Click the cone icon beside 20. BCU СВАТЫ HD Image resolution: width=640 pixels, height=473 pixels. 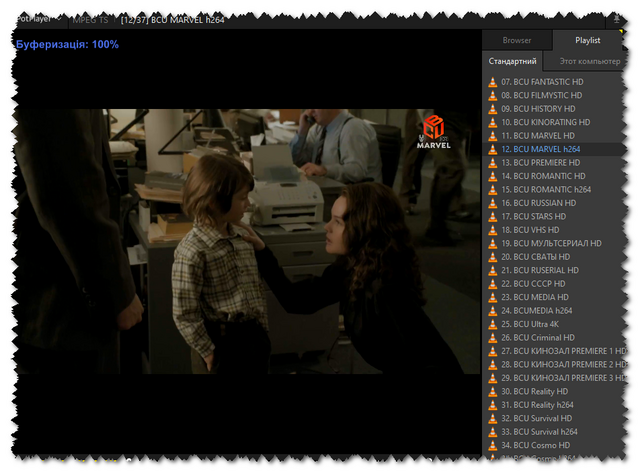493,257
